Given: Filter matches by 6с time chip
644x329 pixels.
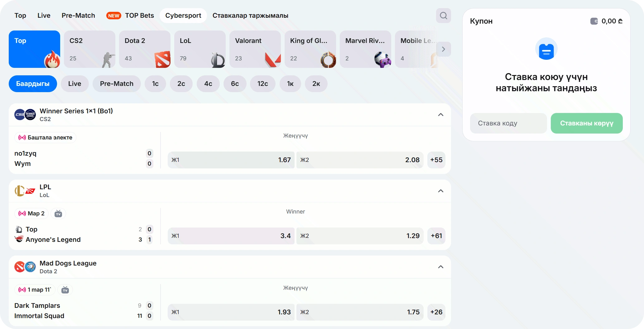Looking at the screenshot, I should pyautogui.click(x=235, y=84).
